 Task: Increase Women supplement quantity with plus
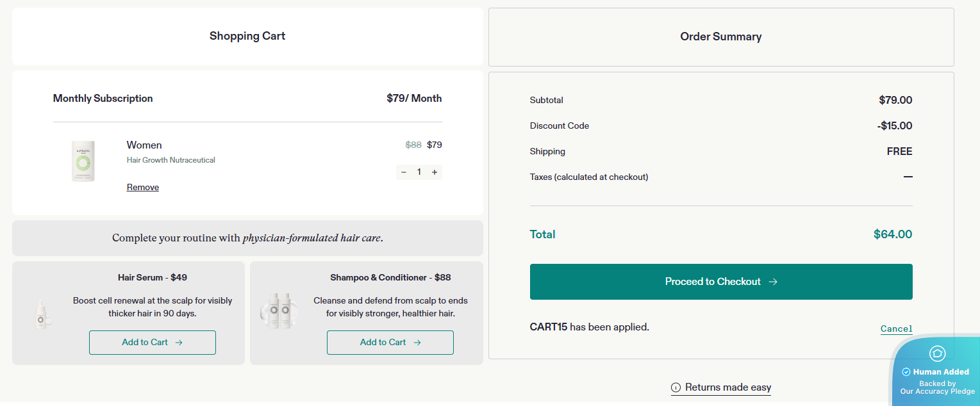435,172
